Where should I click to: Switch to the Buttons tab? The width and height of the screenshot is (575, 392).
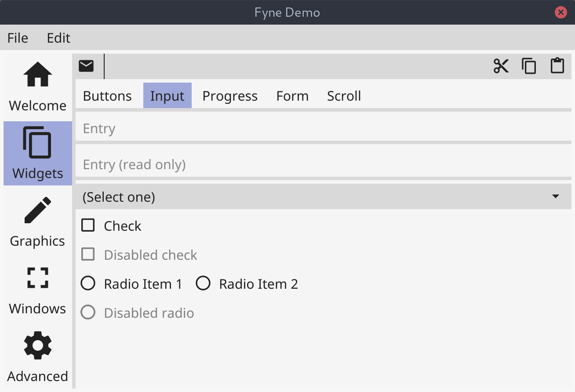tap(107, 96)
